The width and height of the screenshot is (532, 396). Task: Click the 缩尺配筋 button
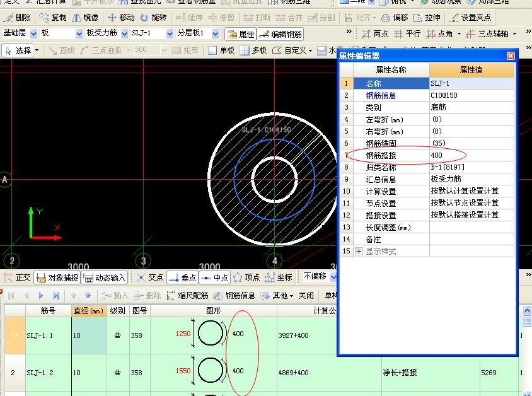188,296
